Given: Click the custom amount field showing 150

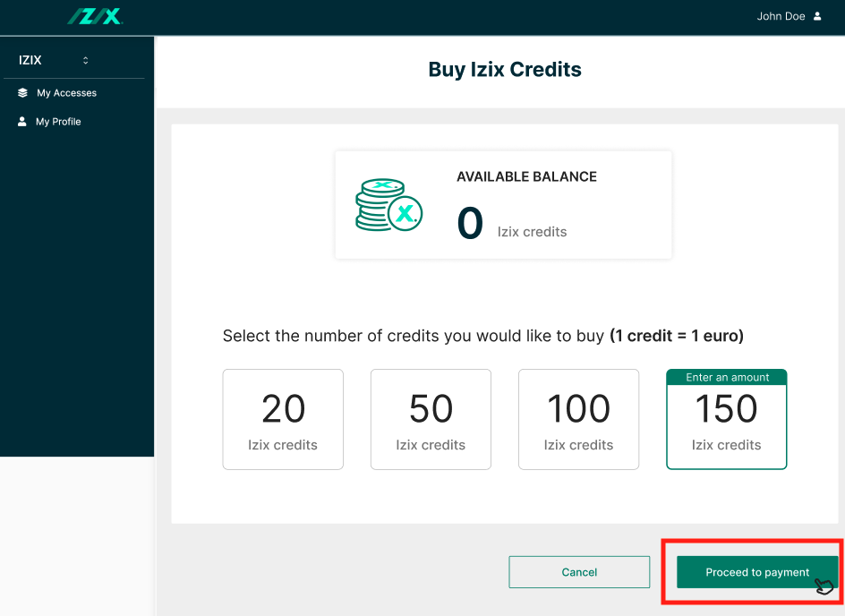Looking at the screenshot, I should [726, 410].
